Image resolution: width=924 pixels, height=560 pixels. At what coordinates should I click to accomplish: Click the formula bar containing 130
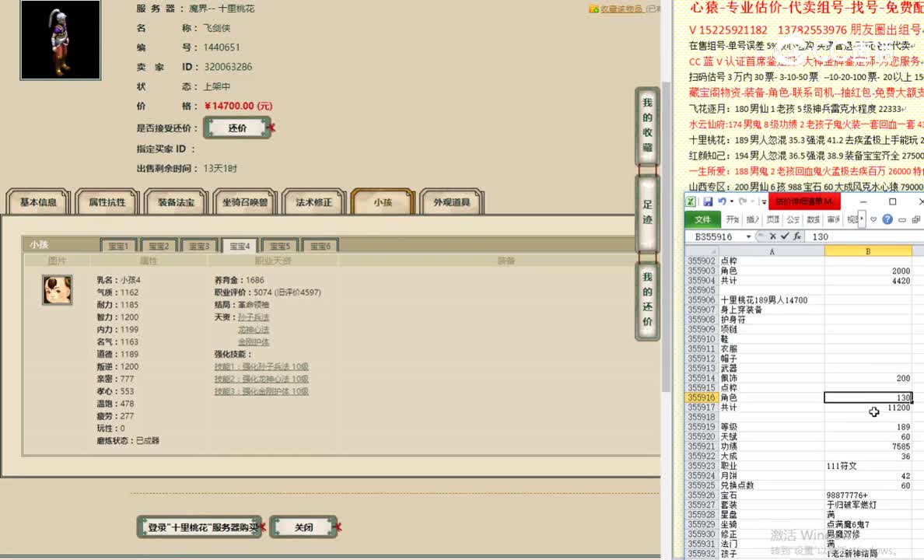point(864,236)
